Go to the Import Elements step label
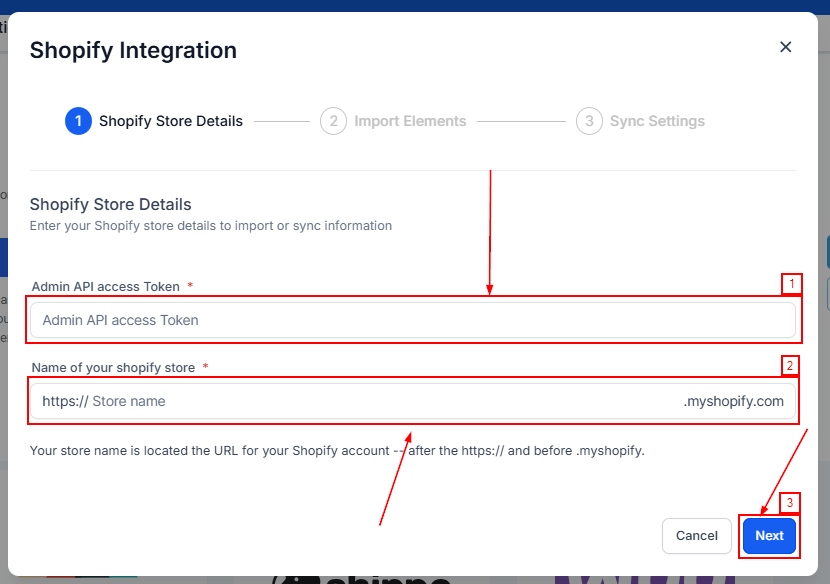The width and height of the screenshot is (830, 584). pos(410,121)
